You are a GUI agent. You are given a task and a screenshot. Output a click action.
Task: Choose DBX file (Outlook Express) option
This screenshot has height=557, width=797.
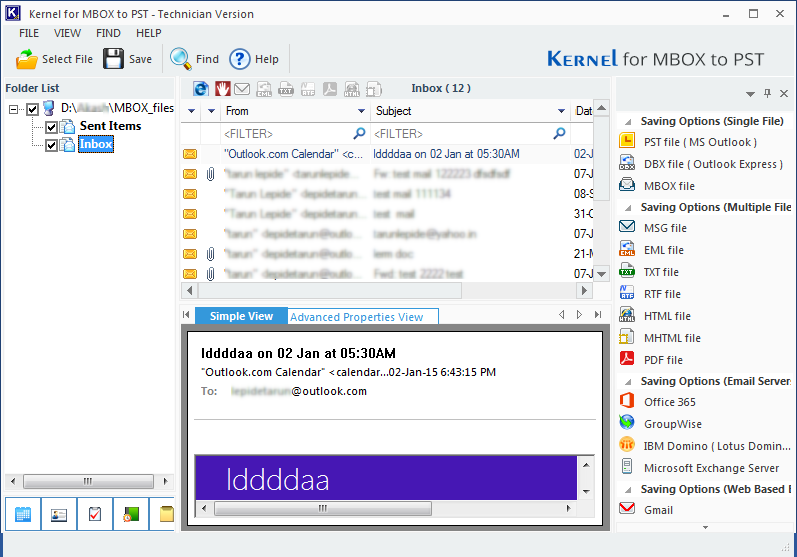(x=713, y=164)
